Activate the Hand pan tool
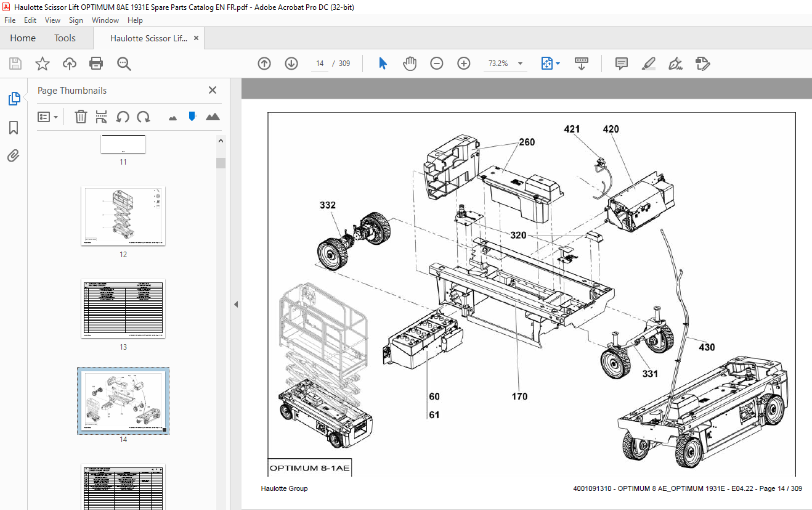This screenshot has width=812, height=510. coord(410,64)
